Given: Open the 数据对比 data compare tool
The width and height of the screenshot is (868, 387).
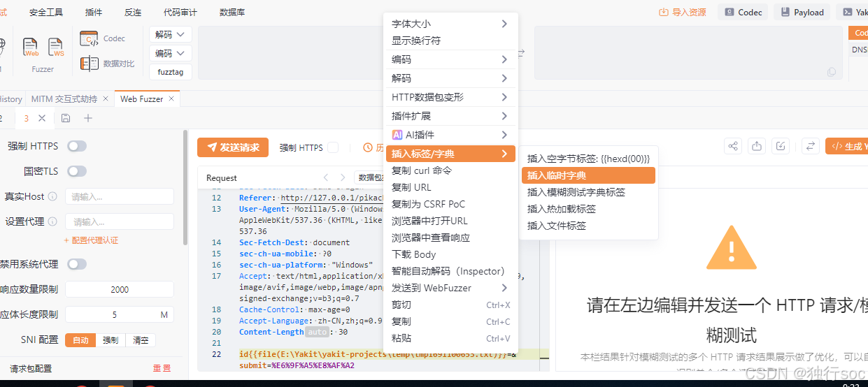Looking at the screenshot, I should pos(107,64).
